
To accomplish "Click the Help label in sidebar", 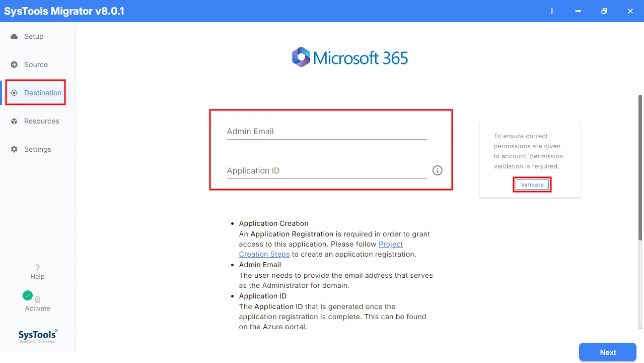I will click(x=37, y=276).
